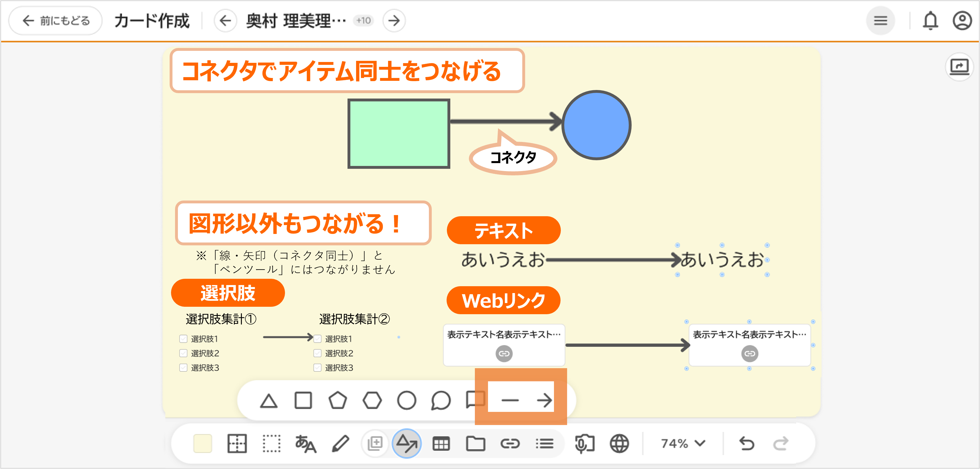
Task: Open the hamburger menu
Action: click(x=880, y=21)
